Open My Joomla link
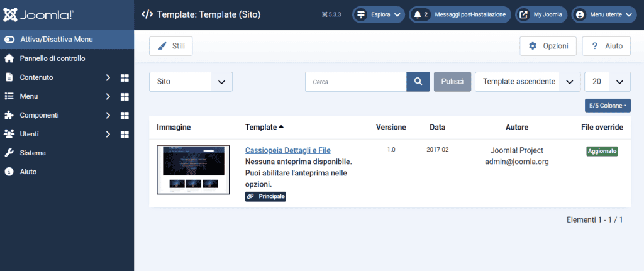Viewport: 644px width, 271px height. pos(541,15)
